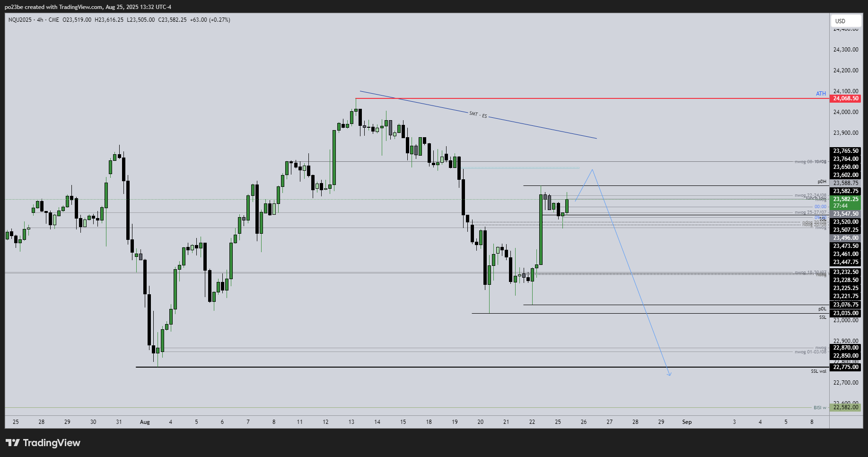Click the blue arrowhead of the projection

669,374
